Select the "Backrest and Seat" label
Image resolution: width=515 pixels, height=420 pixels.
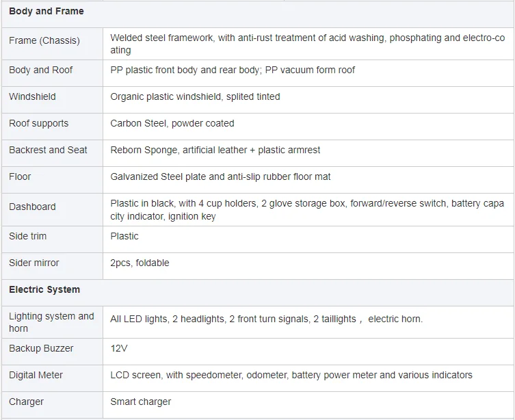pyautogui.click(x=48, y=150)
